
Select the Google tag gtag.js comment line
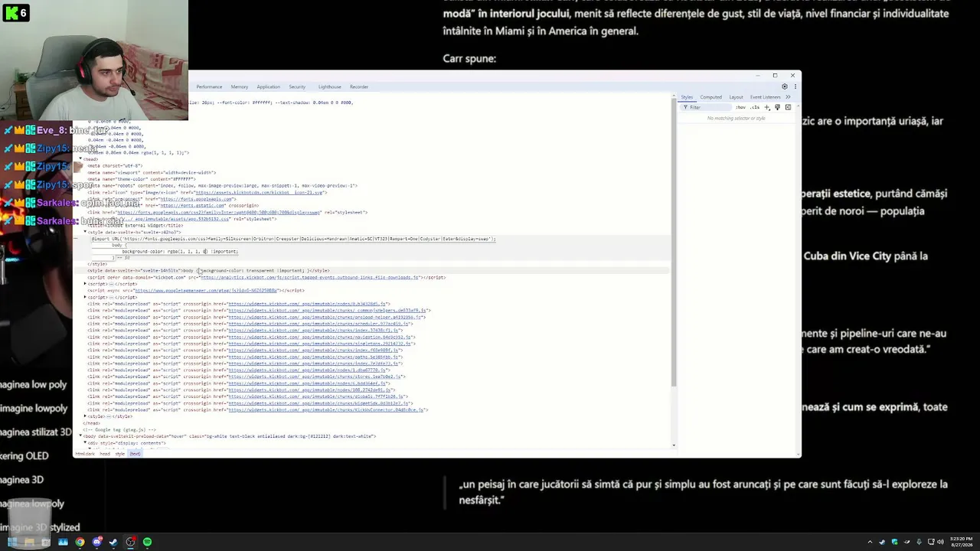[120, 430]
